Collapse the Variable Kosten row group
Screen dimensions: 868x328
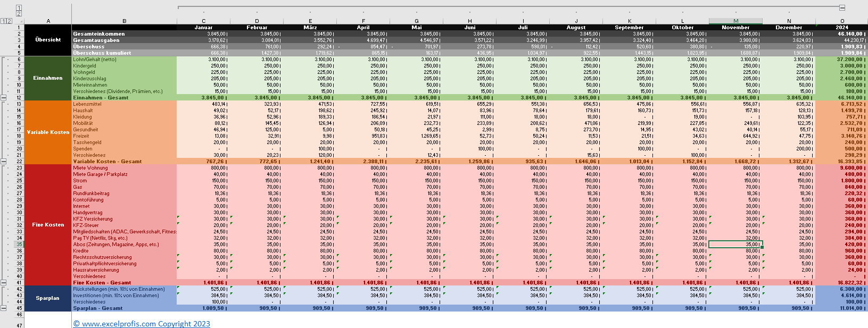pos(4,162)
